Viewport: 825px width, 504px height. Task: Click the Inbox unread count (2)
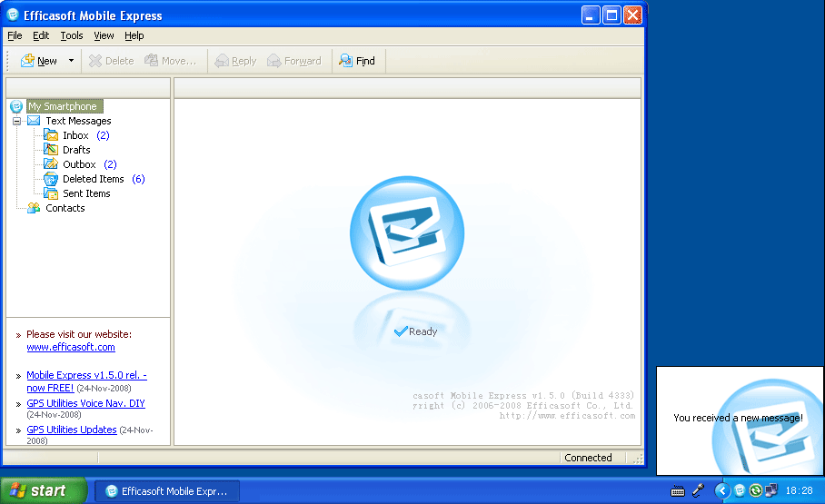click(x=104, y=135)
